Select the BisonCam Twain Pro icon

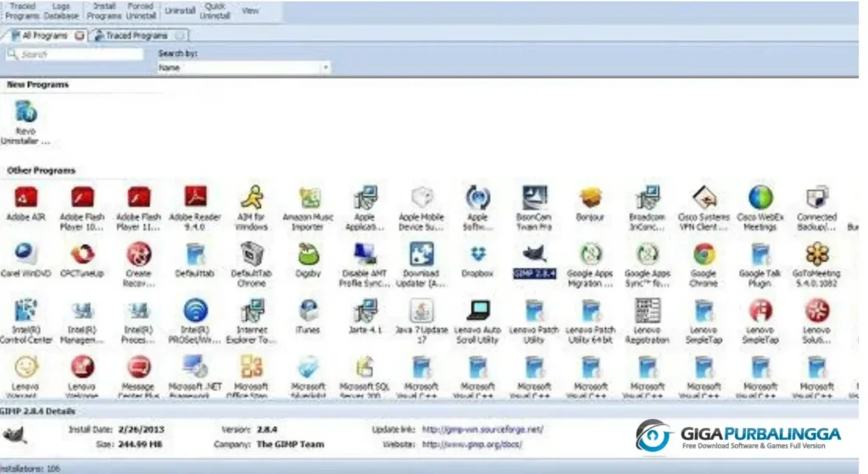point(534,198)
